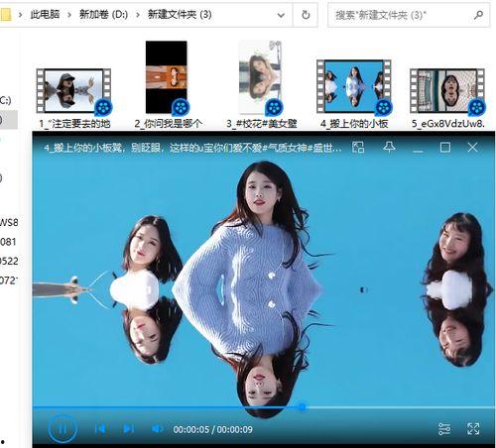Select video file 2_你问我是哪个 thumbnail
This screenshot has height=448, width=496.
click(167, 77)
